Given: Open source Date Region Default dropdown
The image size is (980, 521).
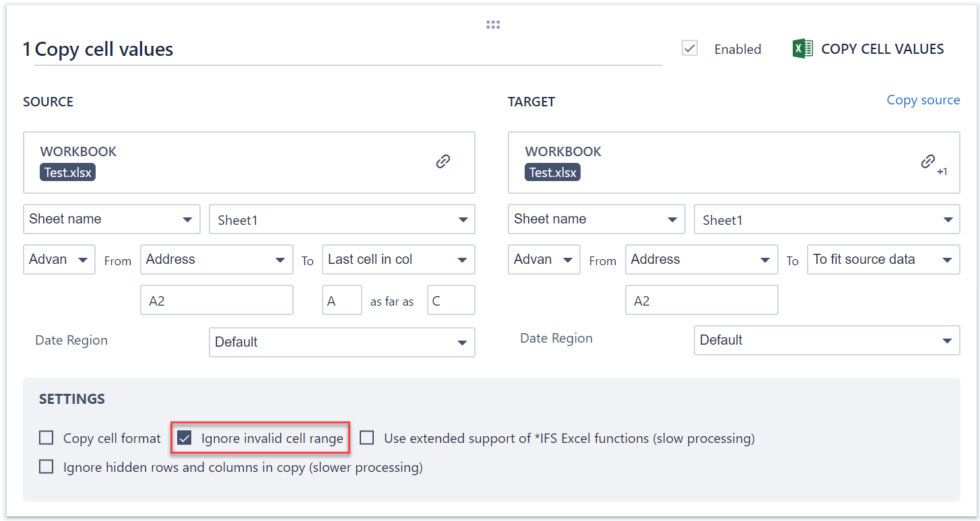Looking at the screenshot, I should click(342, 342).
